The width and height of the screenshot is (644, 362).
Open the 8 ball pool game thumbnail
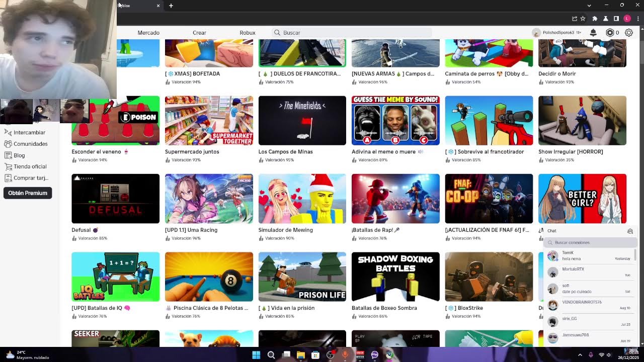tap(209, 277)
